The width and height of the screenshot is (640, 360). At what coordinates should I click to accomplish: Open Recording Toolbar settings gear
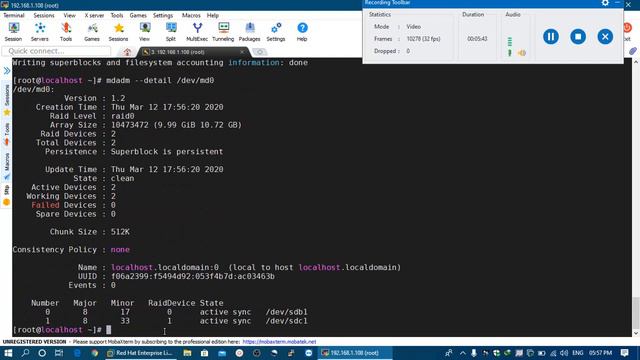click(x=605, y=3)
